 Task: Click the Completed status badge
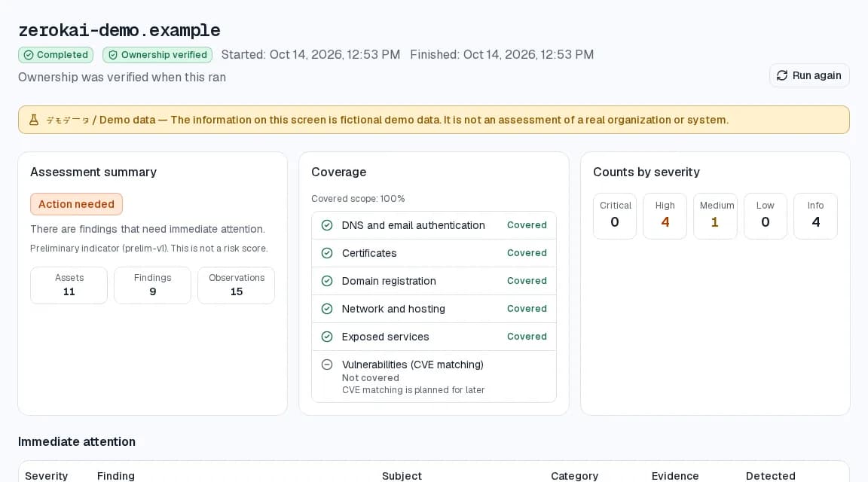(55, 55)
